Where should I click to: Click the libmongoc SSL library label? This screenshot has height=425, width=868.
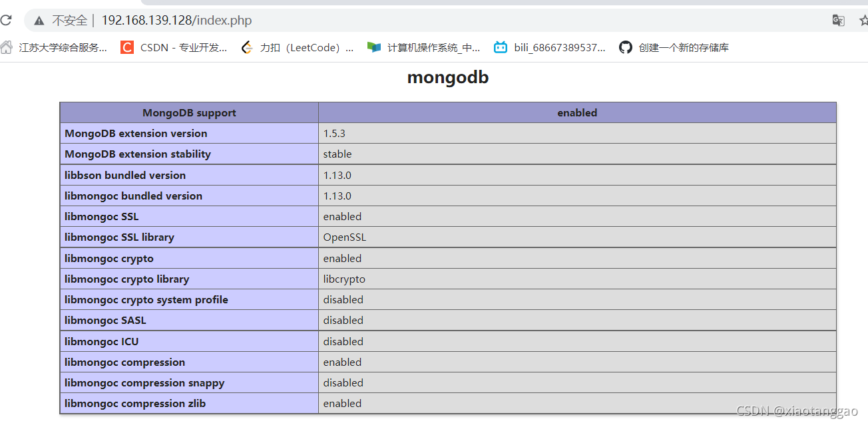pyautogui.click(x=119, y=237)
